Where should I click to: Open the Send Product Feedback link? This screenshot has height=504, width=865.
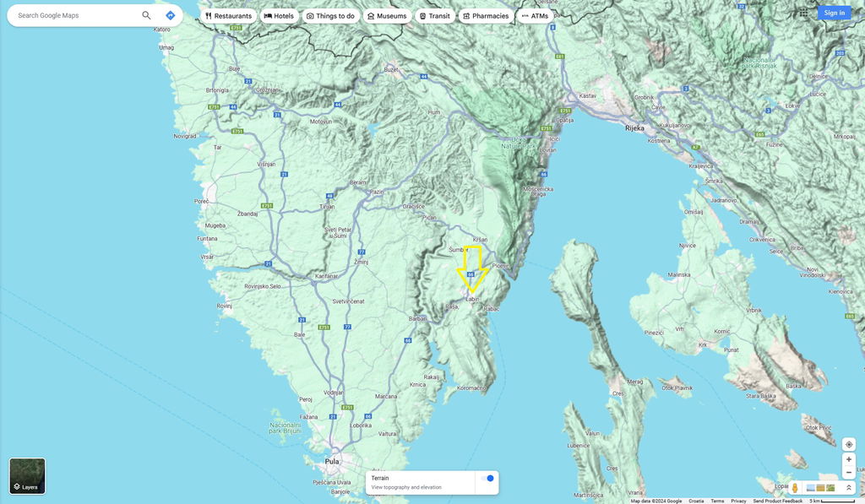click(x=777, y=501)
